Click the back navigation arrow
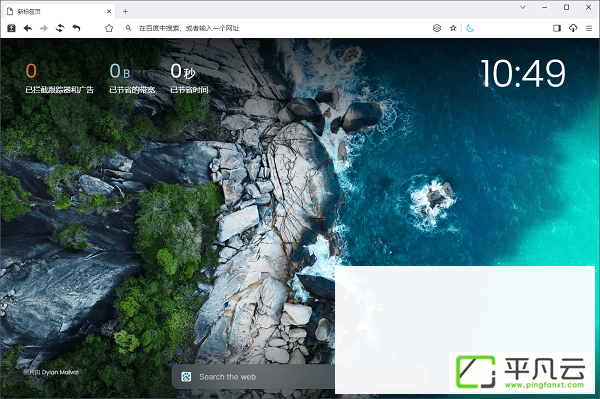Viewport: 600px width, 399px height. pyautogui.click(x=28, y=28)
